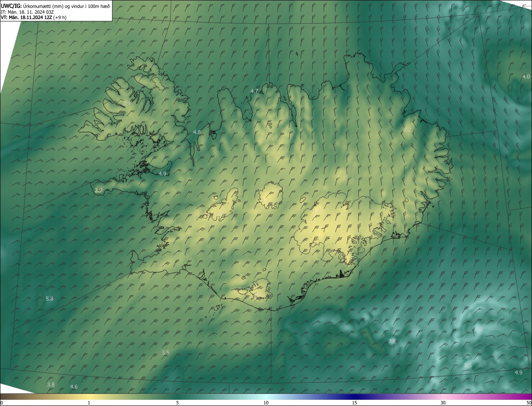Click the 7.8 value in the southeast sea
532x406 pixels.
pyautogui.click(x=392, y=341)
